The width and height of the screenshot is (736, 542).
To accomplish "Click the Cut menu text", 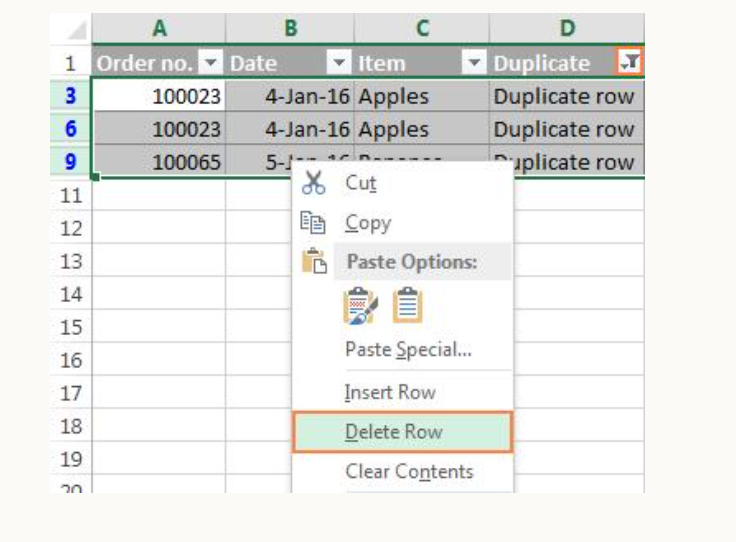I will click(x=361, y=183).
